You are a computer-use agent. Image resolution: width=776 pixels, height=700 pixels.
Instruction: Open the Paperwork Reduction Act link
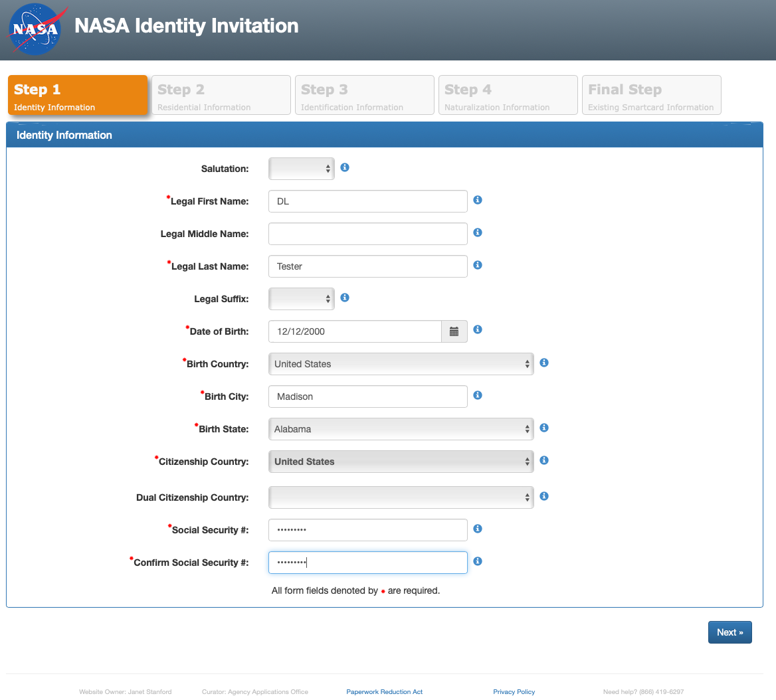384,692
